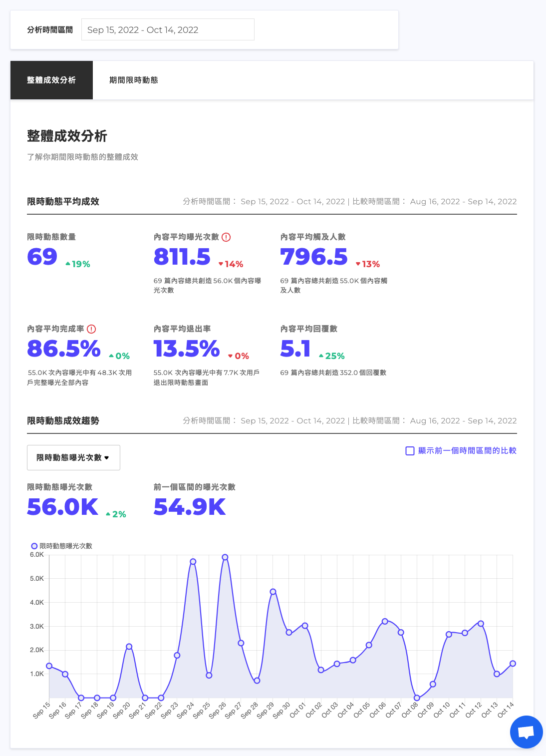Image resolution: width=546 pixels, height=756 pixels.
Task: Select the Oct 01 data point on chart
Action: coord(305,626)
